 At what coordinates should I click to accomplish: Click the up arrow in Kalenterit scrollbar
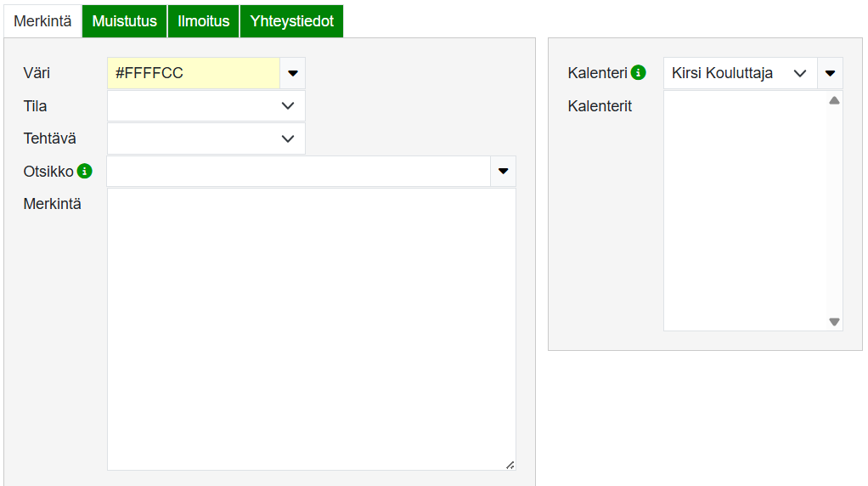pyautogui.click(x=834, y=100)
